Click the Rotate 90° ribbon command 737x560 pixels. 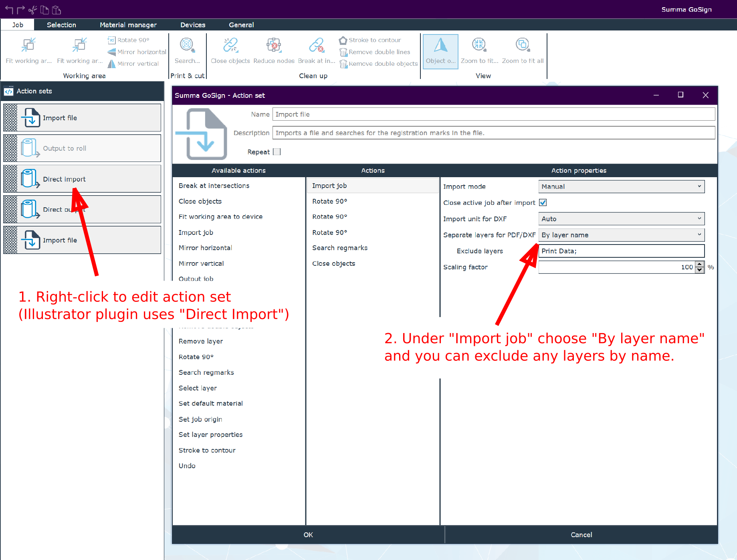(128, 40)
